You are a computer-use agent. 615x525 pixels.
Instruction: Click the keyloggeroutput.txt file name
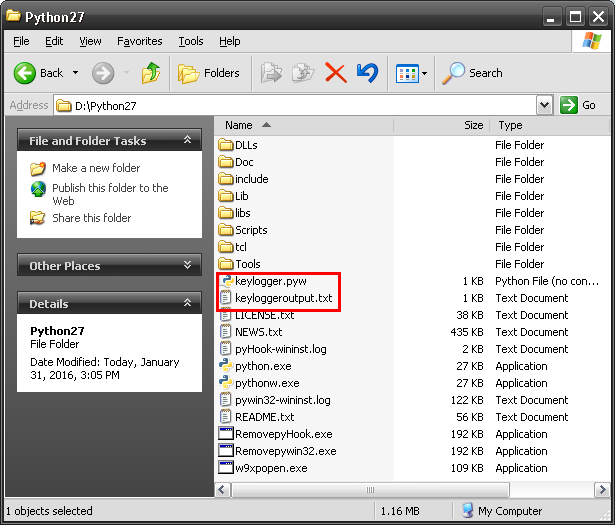[x=284, y=298]
